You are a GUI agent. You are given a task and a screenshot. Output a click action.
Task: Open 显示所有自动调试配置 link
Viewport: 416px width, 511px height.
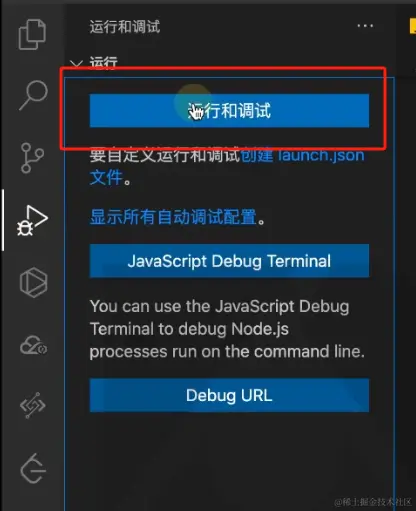pos(173,217)
